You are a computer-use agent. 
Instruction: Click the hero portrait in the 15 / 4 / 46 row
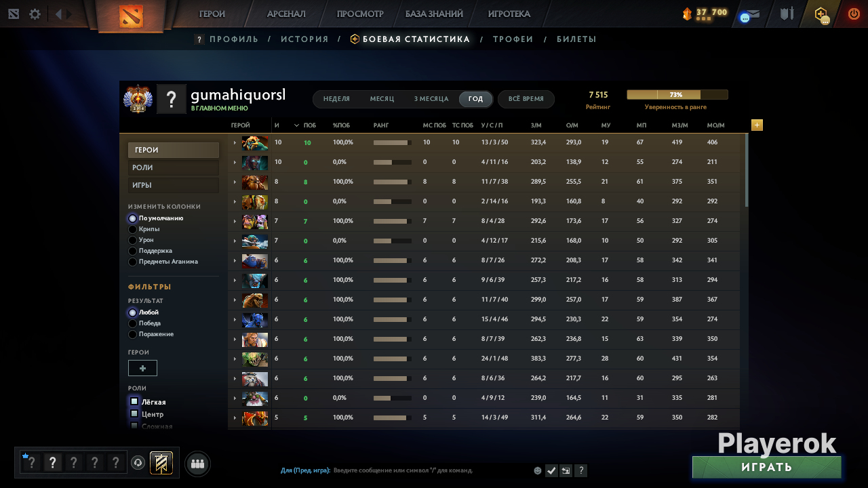pos(255,320)
